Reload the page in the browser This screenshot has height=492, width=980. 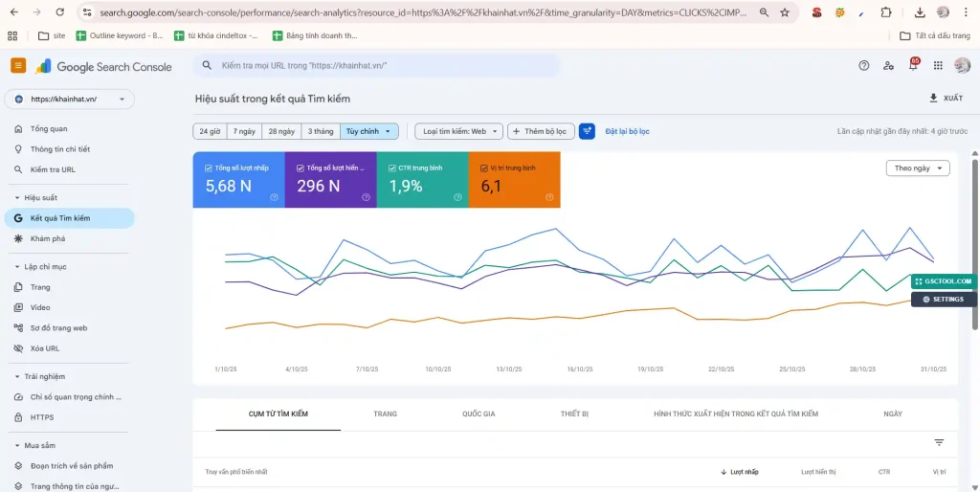pyautogui.click(x=60, y=11)
